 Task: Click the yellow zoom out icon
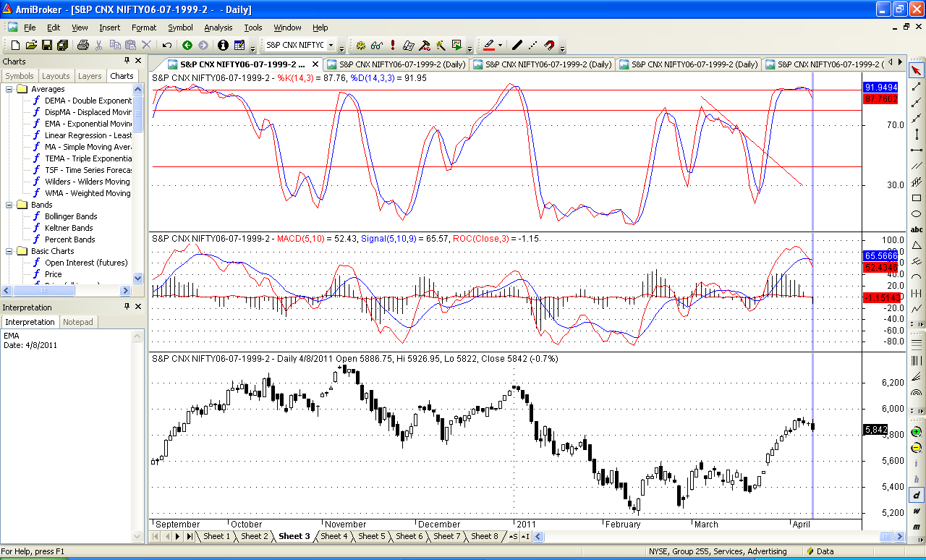click(917, 447)
